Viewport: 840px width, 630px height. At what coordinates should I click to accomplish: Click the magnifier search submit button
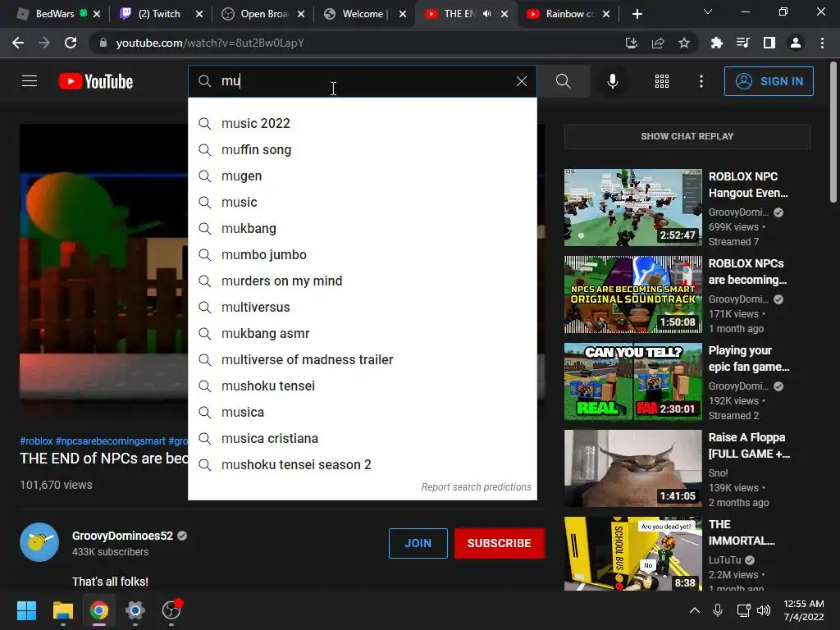pos(563,81)
